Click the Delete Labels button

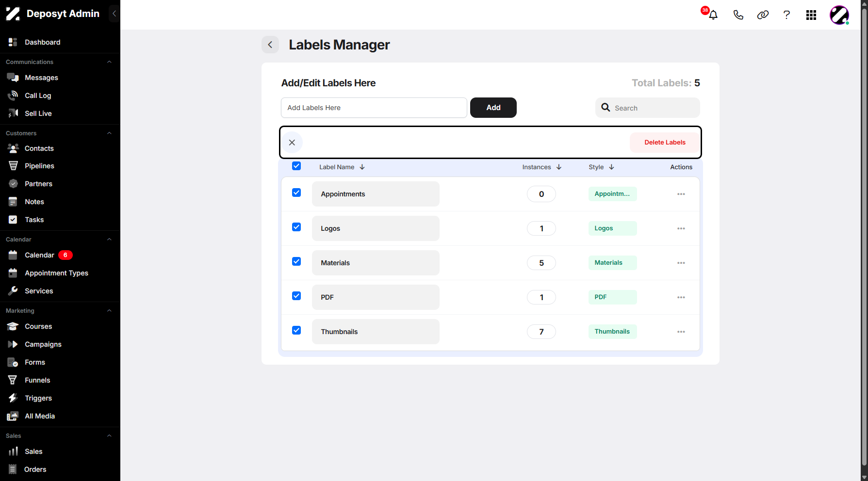[665, 143]
